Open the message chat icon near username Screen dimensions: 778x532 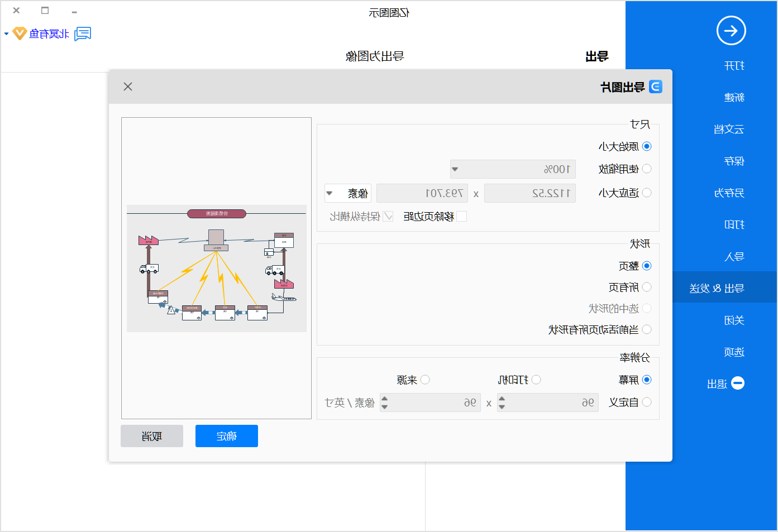click(83, 34)
